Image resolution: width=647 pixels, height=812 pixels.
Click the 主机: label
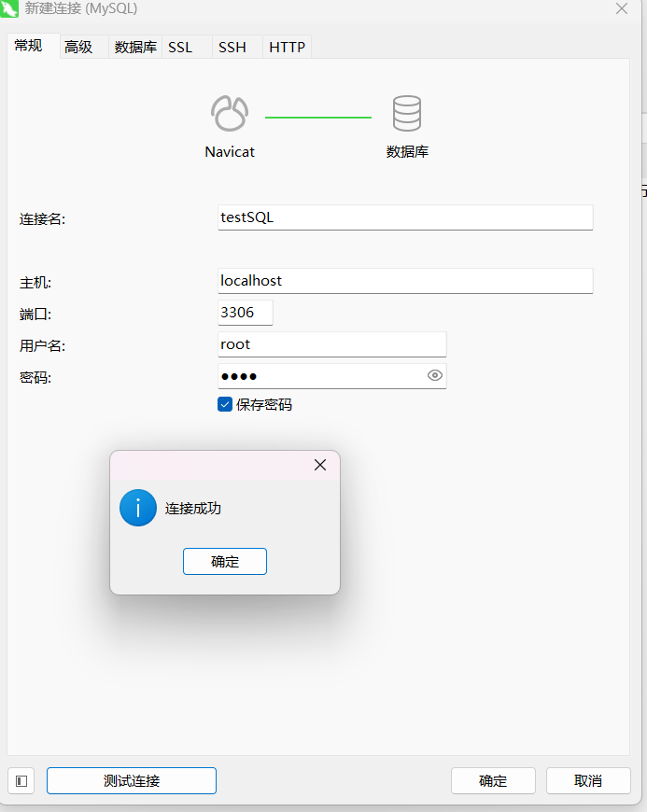[35, 283]
